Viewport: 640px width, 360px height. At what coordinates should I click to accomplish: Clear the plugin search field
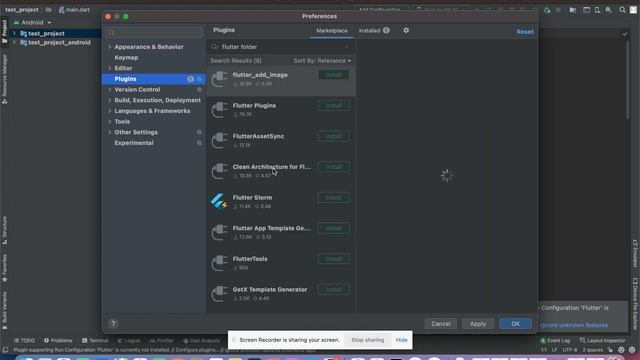(347, 47)
